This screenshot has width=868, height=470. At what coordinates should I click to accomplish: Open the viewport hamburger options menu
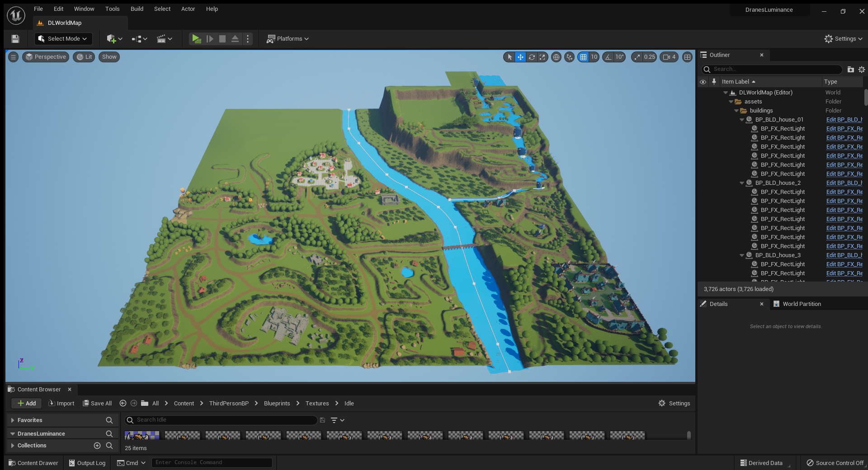pyautogui.click(x=13, y=57)
